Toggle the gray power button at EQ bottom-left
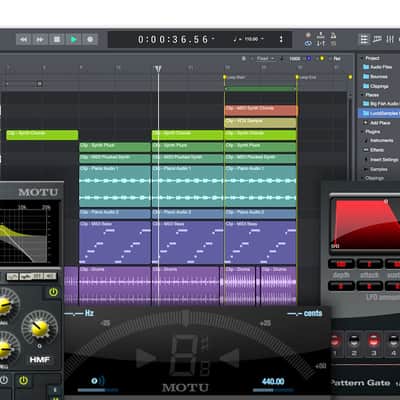Screen dimensions: 400x400 coord(4,381)
